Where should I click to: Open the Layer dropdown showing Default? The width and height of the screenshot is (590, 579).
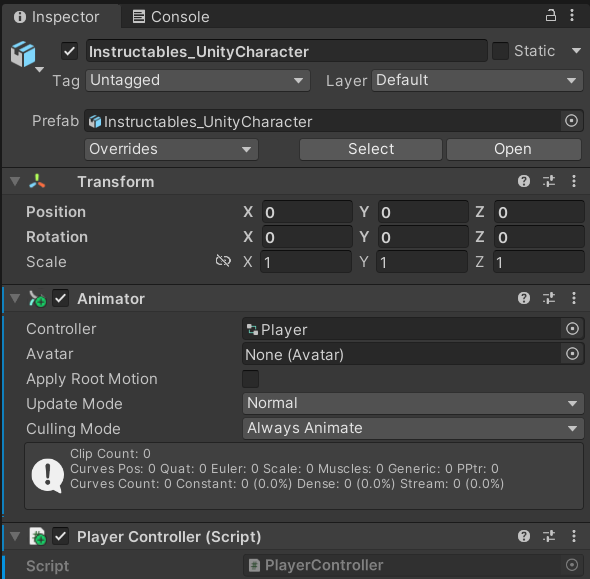[x=477, y=81]
